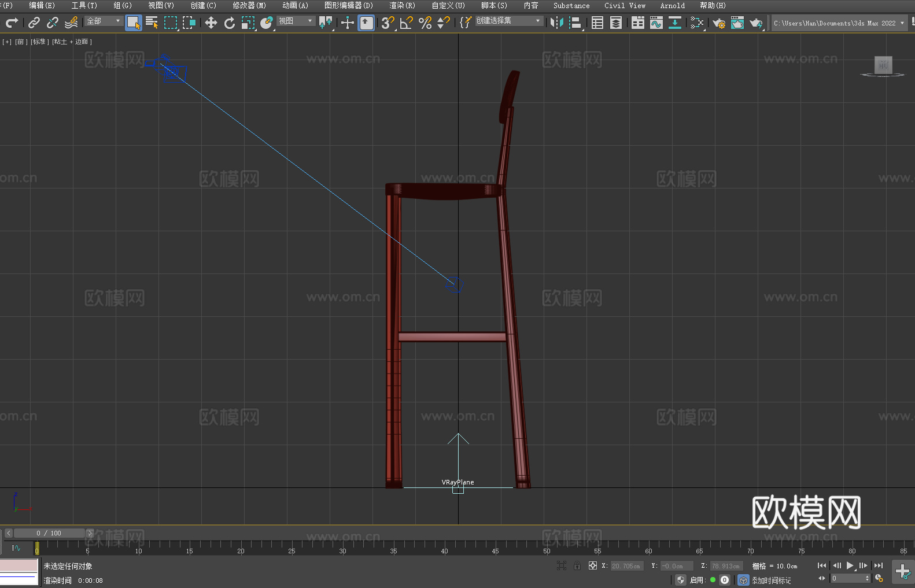Select the Unlink Selection tool
The width and height of the screenshot is (915, 588).
click(53, 23)
